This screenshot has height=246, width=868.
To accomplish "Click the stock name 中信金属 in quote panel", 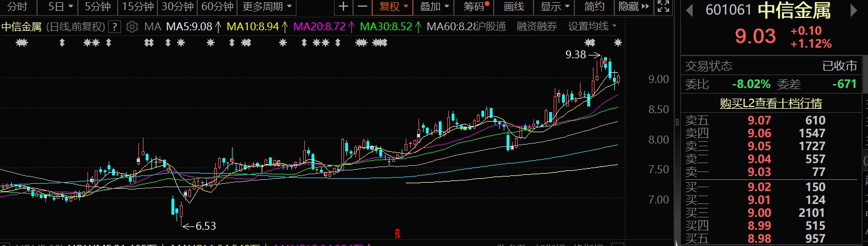I will 794,10.
